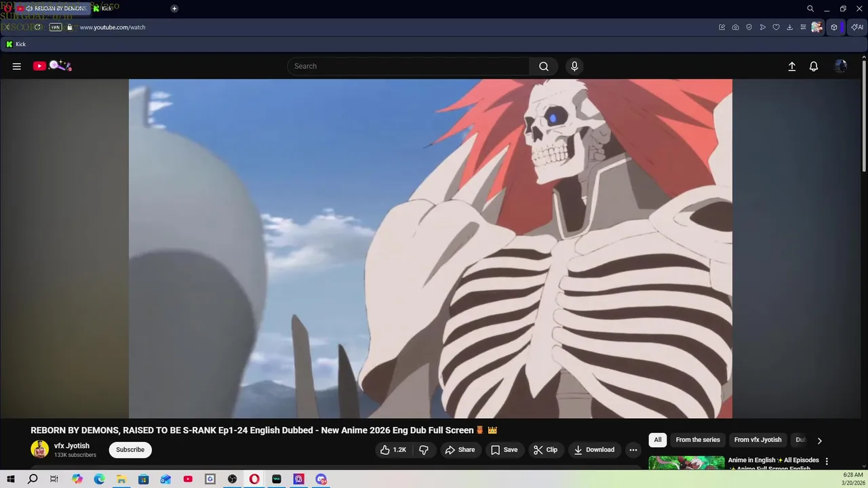Open browser downloads panel
This screenshot has height=488, width=868.
790,27
